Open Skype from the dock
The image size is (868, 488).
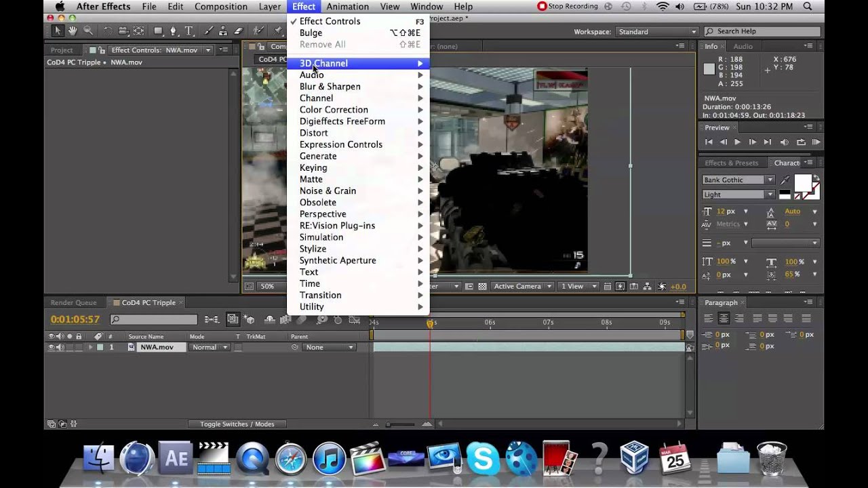[483, 458]
